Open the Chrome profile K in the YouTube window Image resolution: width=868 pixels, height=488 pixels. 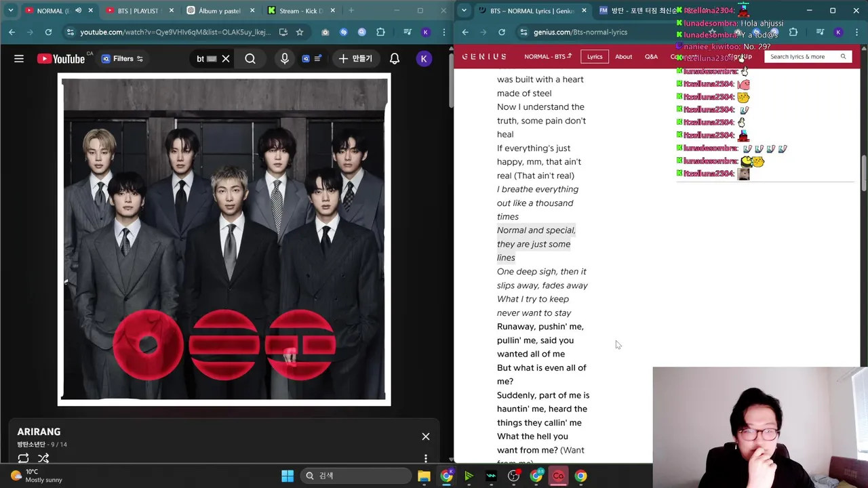(425, 32)
